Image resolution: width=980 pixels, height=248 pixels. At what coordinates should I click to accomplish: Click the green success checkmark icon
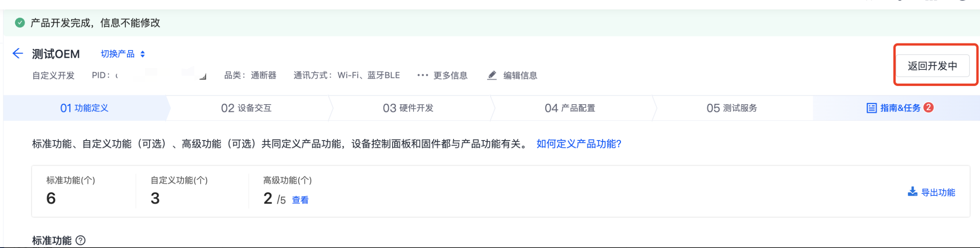pyautogui.click(x=20, y=23)
